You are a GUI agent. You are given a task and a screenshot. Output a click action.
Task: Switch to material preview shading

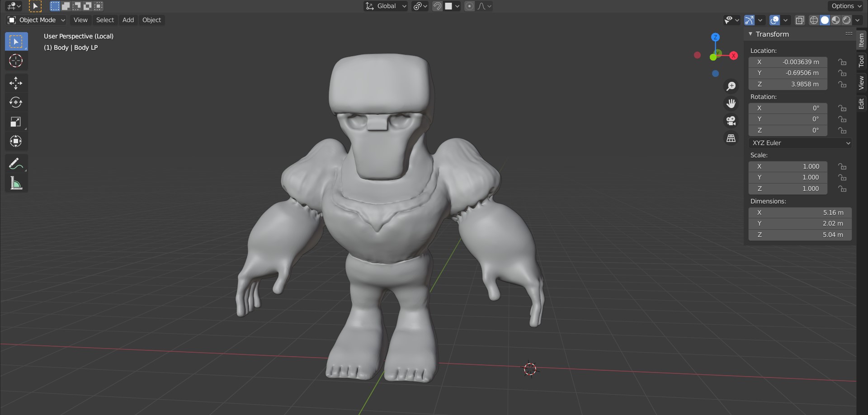coord(835,20)
